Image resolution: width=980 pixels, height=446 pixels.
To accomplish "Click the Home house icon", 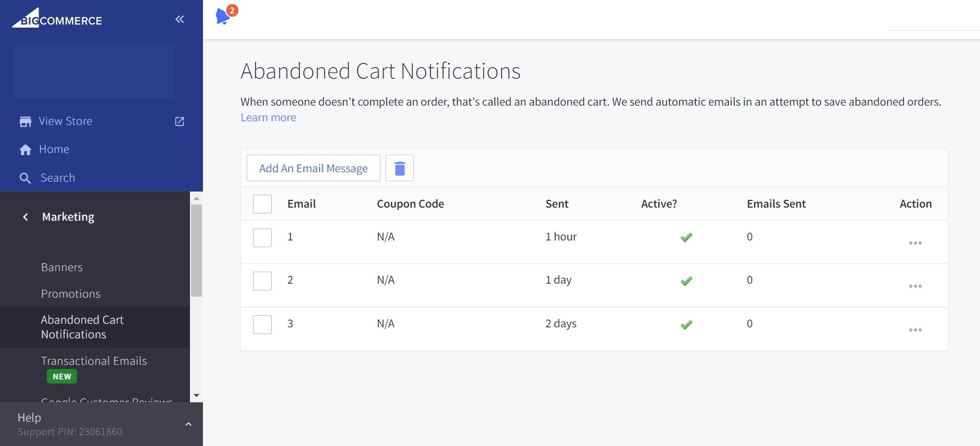I will pos(25,150).
